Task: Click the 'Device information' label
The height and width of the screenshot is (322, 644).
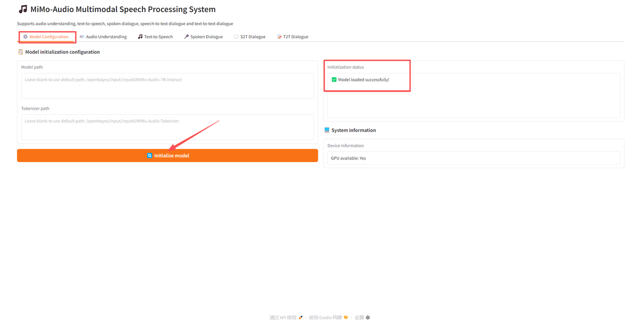Action: click(346, 145)
